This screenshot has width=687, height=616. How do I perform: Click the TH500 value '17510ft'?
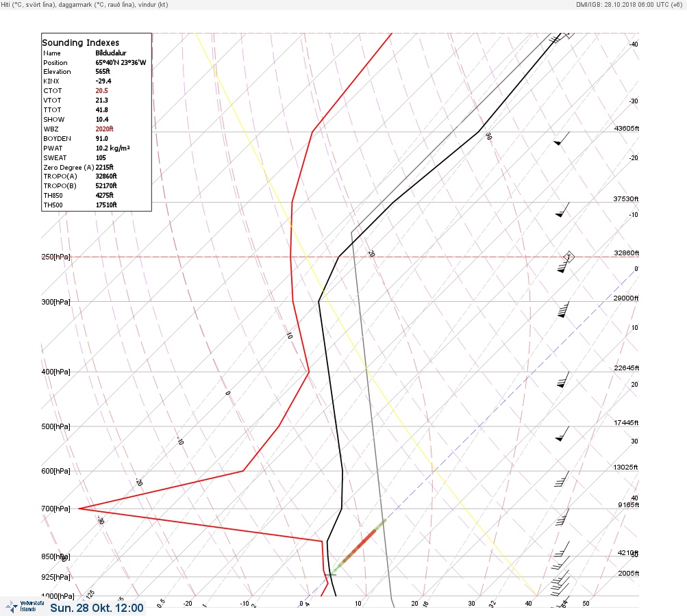point(106,205)
